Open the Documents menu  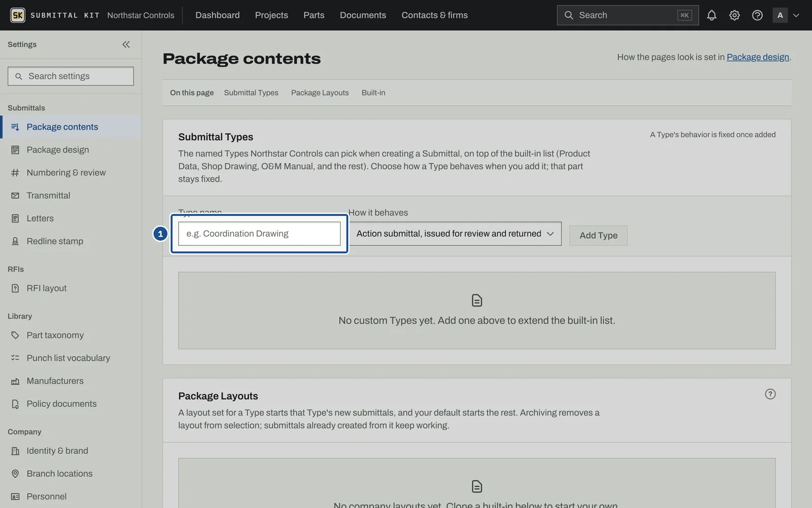coord(363,15)
